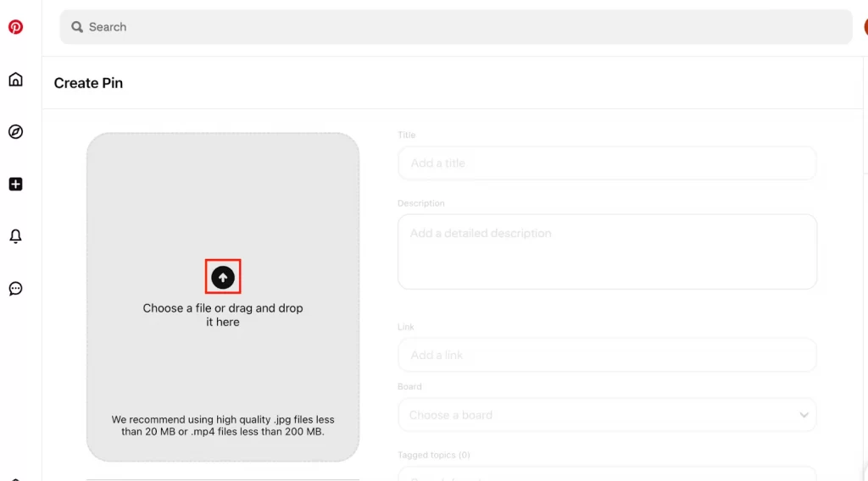Click the Add a link field
The height and width of the screenshot is (481, 868).
click(607, 355)
